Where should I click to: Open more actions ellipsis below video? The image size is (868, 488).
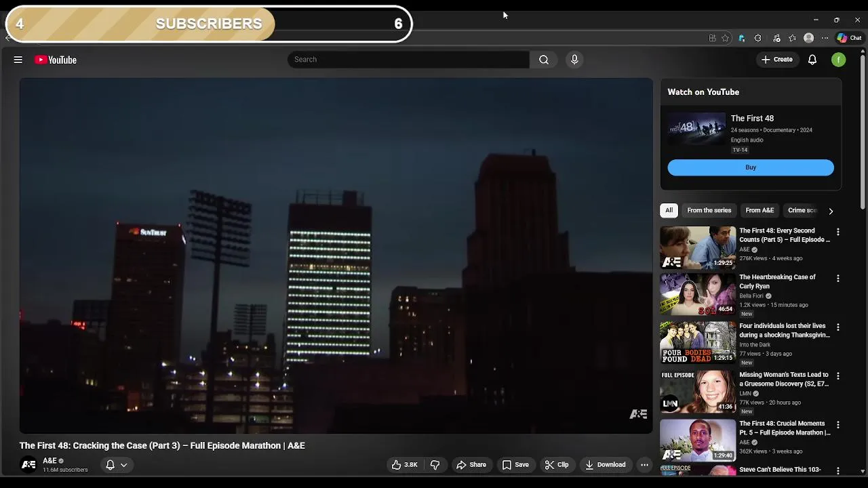(x=644, y=465)
